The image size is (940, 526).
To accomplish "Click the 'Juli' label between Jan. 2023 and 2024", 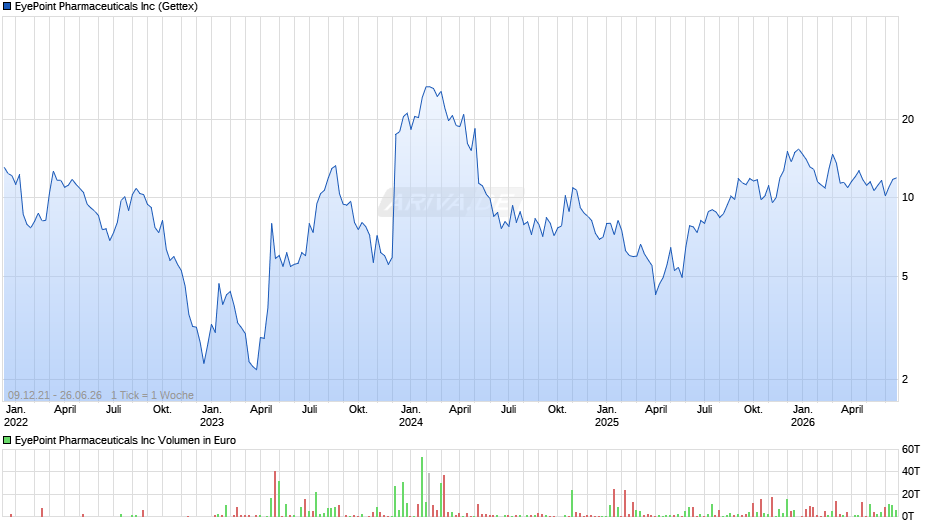I will pos(309,410).
